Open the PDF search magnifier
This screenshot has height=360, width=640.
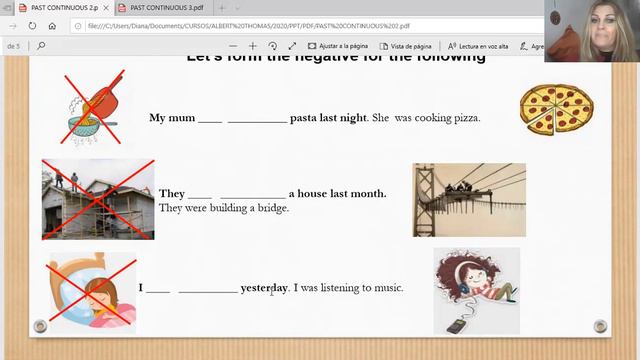[41, 46]
